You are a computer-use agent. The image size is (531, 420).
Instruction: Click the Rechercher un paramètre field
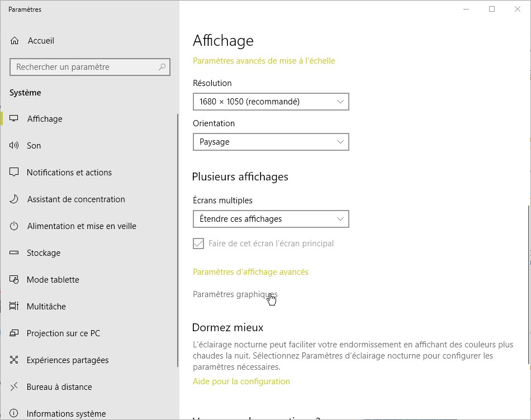point(84,67)
